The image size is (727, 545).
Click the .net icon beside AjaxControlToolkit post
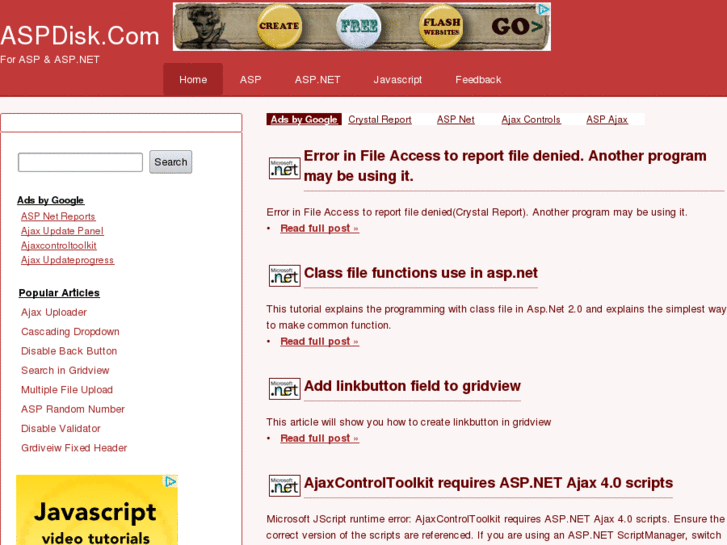tap(285, 486)
